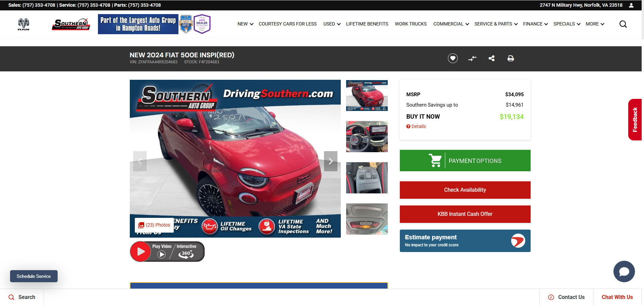
Task: Save vehicle with heart favorite icon
Action: pos(452,58)
